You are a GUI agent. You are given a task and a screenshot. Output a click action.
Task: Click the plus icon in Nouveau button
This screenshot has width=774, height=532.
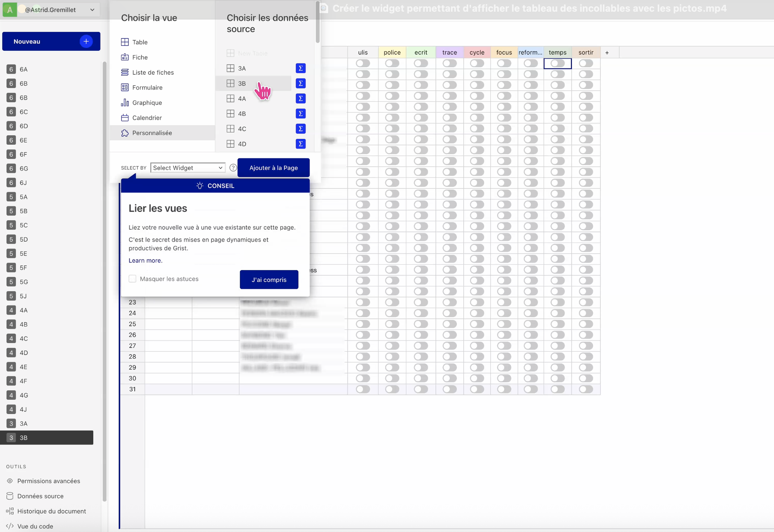[x=86, y=41]
